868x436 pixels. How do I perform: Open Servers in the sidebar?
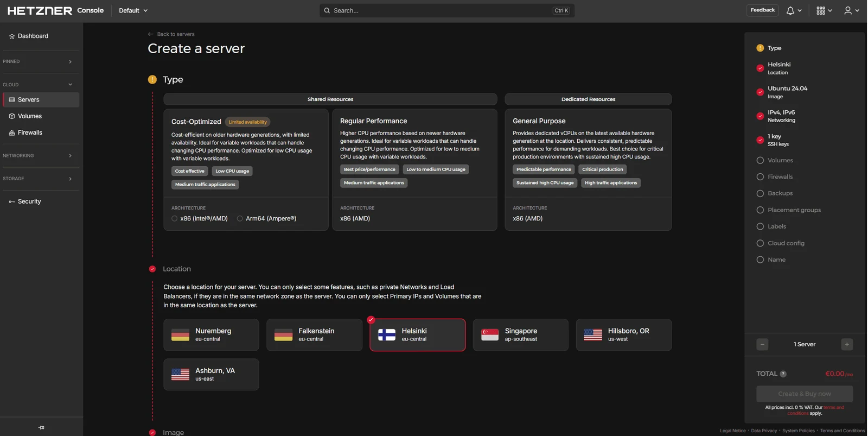pos(41,100)
